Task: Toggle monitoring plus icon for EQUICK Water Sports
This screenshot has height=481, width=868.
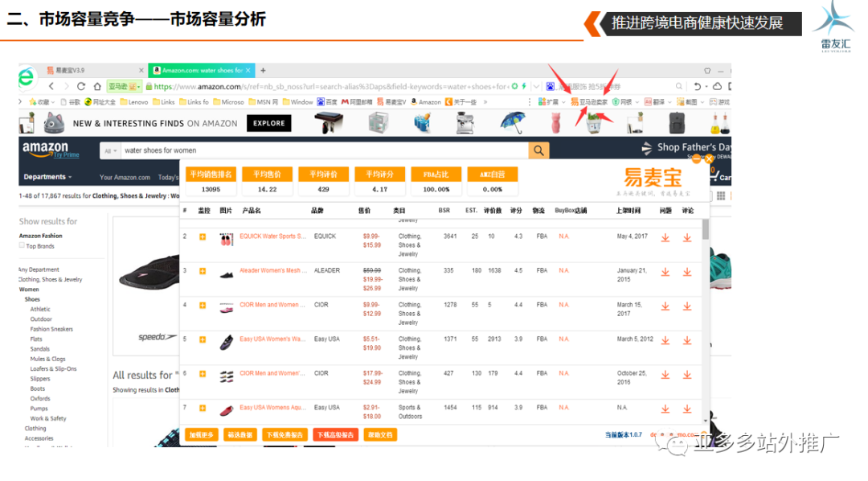Action: [202, 236]
